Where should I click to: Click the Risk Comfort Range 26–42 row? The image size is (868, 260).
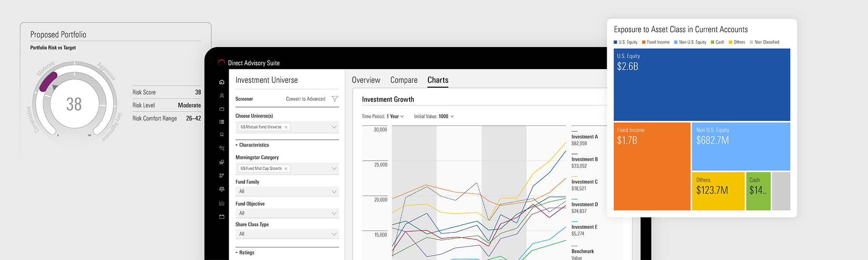167,118
